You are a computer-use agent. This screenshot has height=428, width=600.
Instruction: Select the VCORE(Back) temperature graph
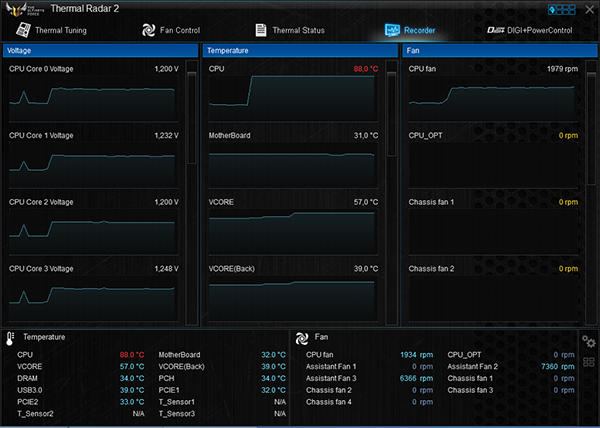coord(293,298)
